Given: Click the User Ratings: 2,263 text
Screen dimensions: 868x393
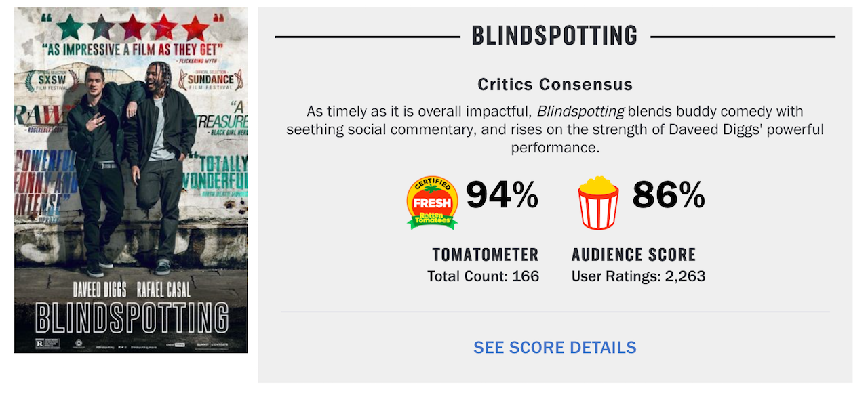Looking at the screenshot, I should pos(639,276).
